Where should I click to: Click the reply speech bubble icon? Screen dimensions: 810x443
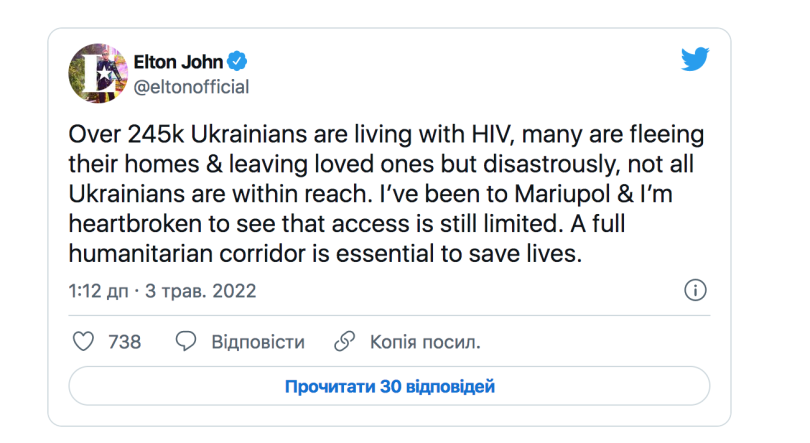[186, 342]
